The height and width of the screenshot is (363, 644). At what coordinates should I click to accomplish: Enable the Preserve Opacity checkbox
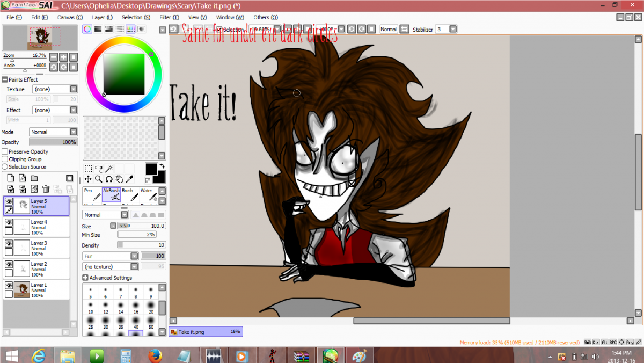coord(5,152)
